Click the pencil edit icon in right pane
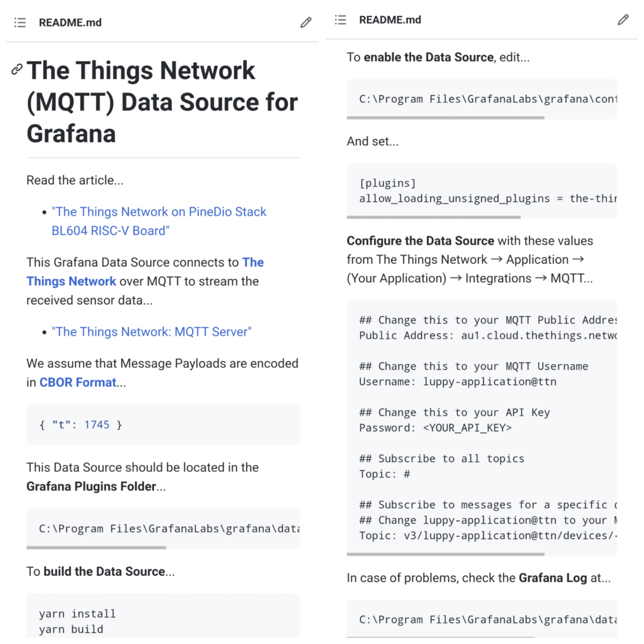 point(623,20)
